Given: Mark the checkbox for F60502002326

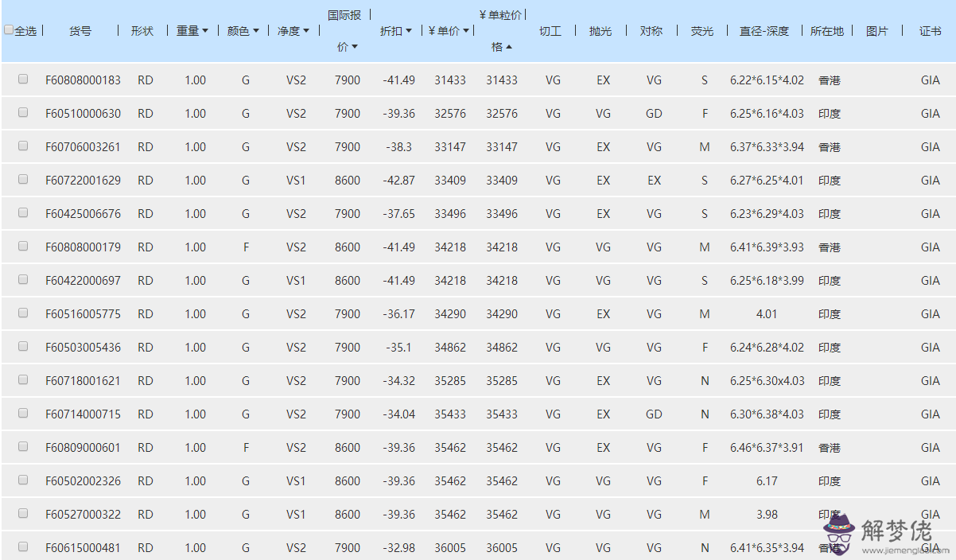Looking at the screenshot, I should [x=23, y=480].
